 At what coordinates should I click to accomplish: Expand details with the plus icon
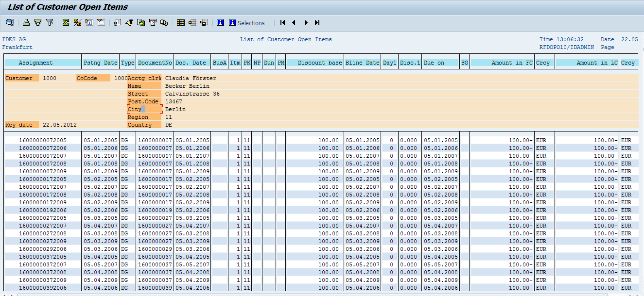tap(89, 22)
